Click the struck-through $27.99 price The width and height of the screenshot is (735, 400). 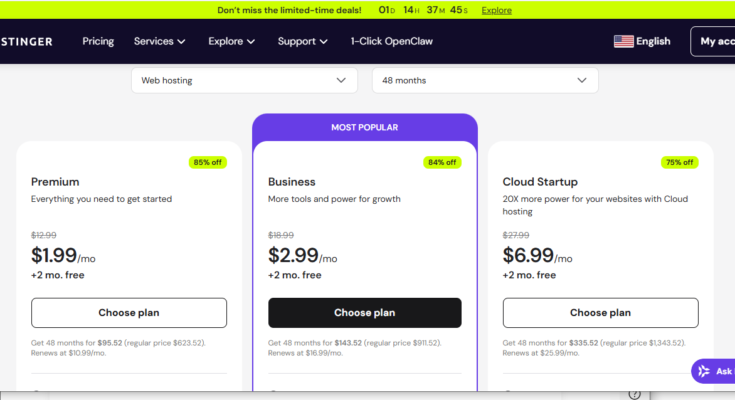[516, 235]
